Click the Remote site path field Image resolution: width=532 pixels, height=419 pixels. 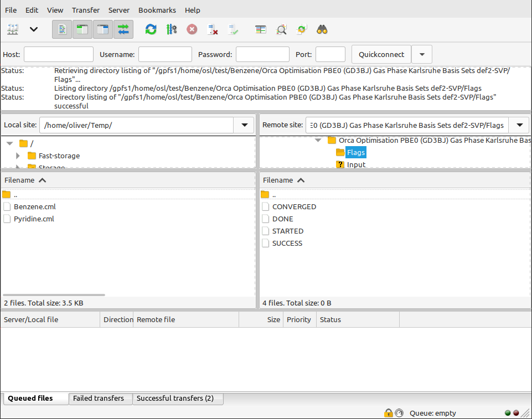(407, 125)
